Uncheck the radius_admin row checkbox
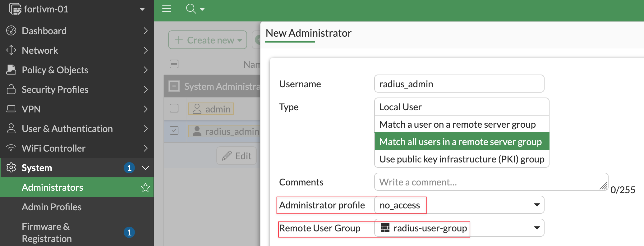Image resolution: width=644 pixels, height=246 pixels. tap(174, 131)
